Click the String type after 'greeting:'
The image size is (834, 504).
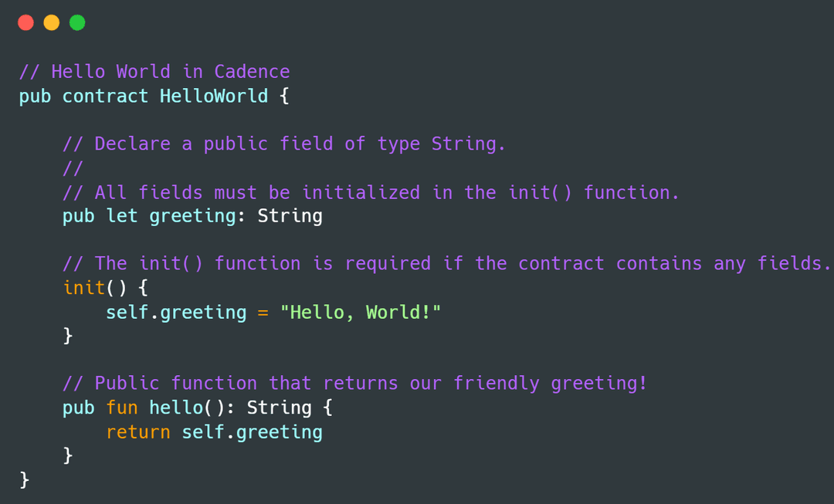[290, 217]
